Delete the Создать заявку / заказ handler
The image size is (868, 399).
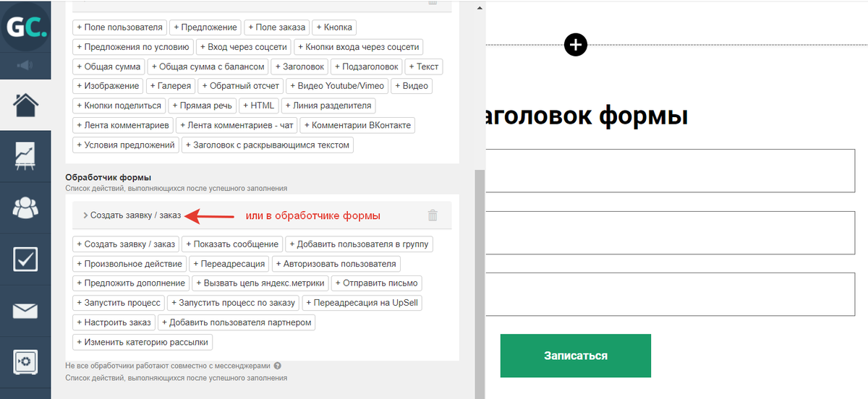coord(433,215)
